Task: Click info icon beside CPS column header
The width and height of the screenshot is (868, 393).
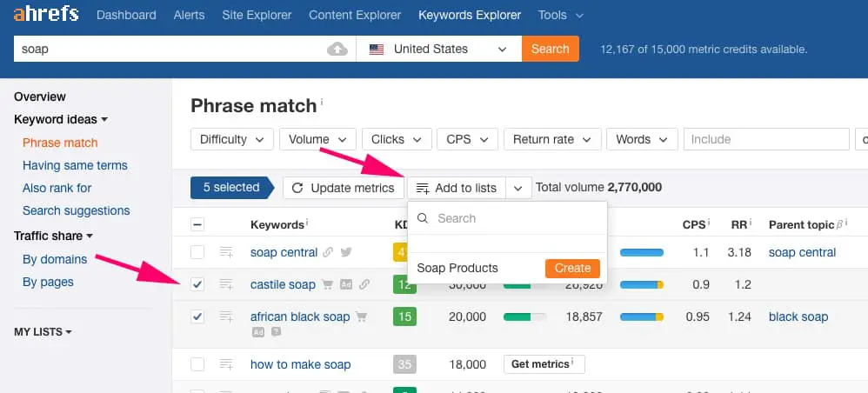Action: (x=710, y=222)
